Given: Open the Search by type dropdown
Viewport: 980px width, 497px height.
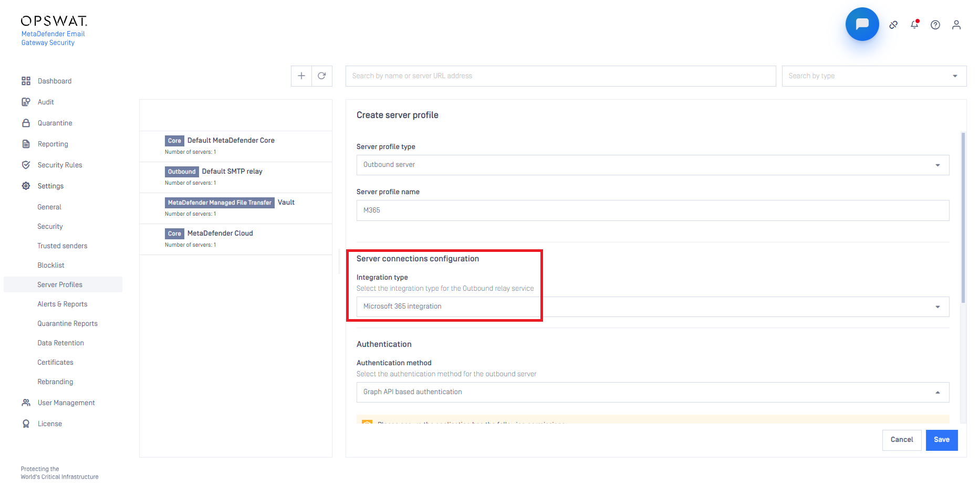Looking at the screenshot, I should [x=873, y=76].
